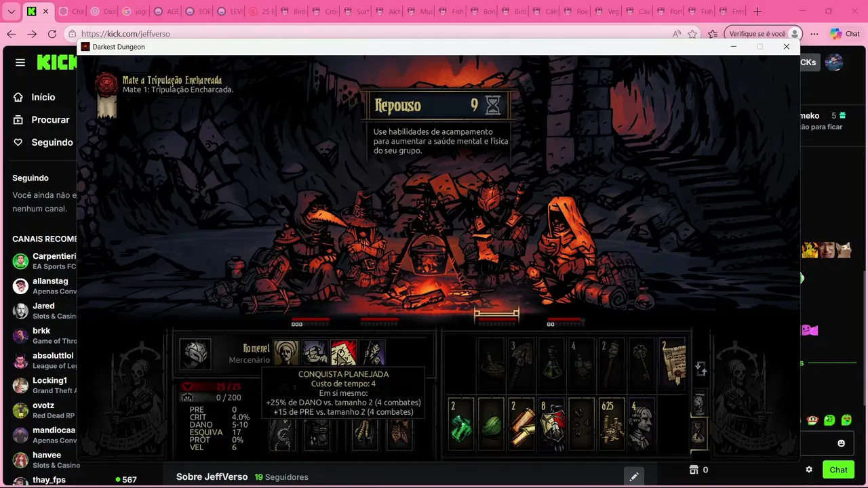868x488 pixels.
Task: Open Copilot Chat in browser toolbar
Action: (x=845, y=34)
